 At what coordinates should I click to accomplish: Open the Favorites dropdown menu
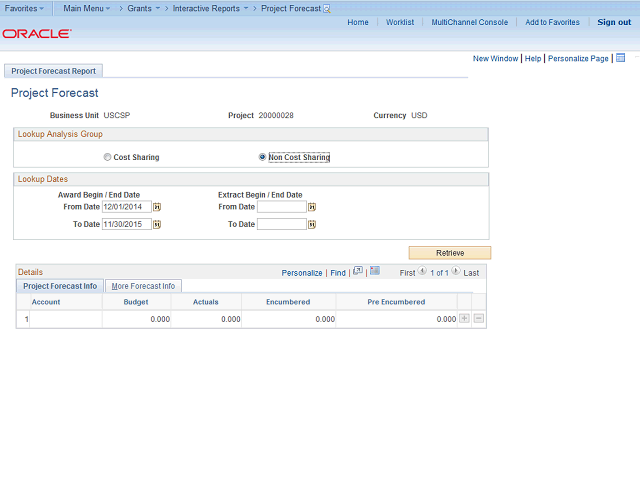coord(24,9)
